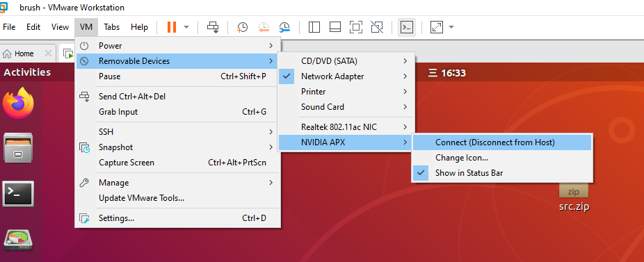
Task: Click the 16:33 clock in Ubuntu bar
Action: pyautogui.click(x=447, y=74)
